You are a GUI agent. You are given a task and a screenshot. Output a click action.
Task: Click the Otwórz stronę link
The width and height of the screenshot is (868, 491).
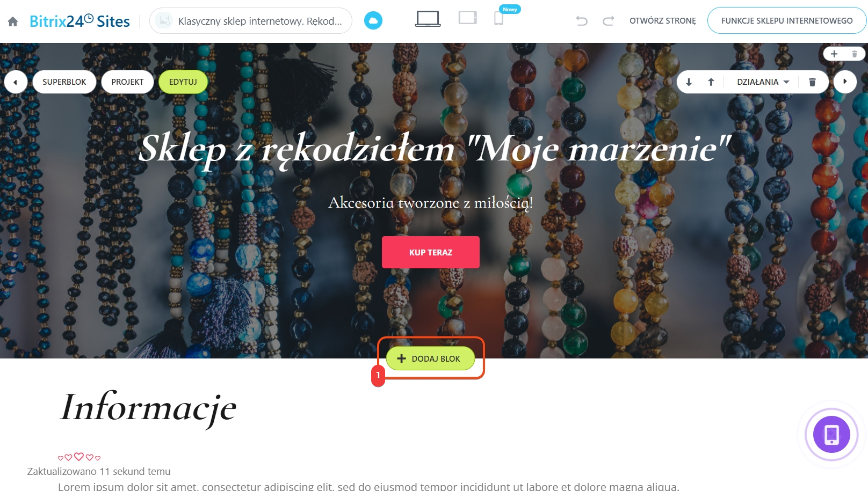[662, 21]
